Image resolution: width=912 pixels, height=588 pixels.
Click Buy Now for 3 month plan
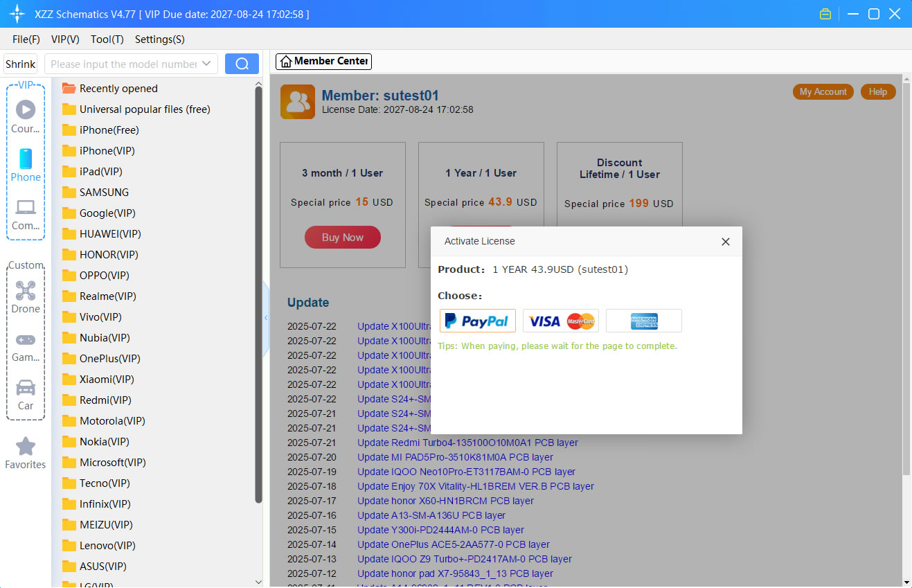[343, 237]
